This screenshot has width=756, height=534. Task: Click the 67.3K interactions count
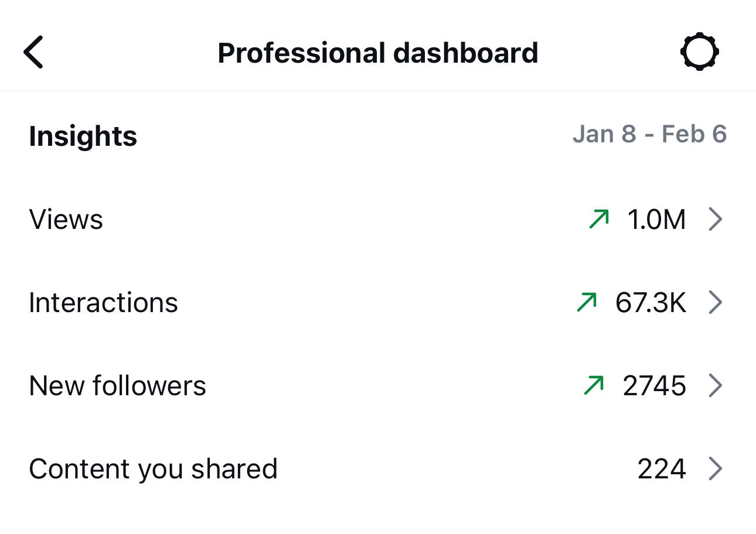point(651,303)
